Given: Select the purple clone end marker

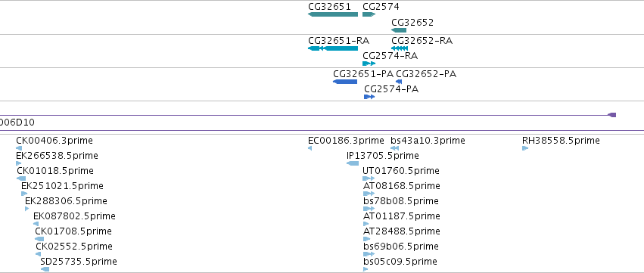Looking at the screenshot, I should (x=612, y=115).
